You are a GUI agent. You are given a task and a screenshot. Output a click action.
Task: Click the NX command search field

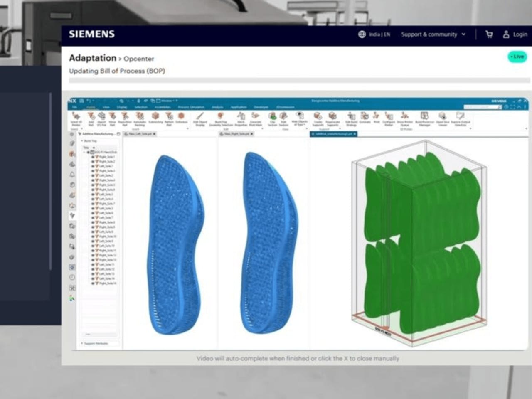483,107
